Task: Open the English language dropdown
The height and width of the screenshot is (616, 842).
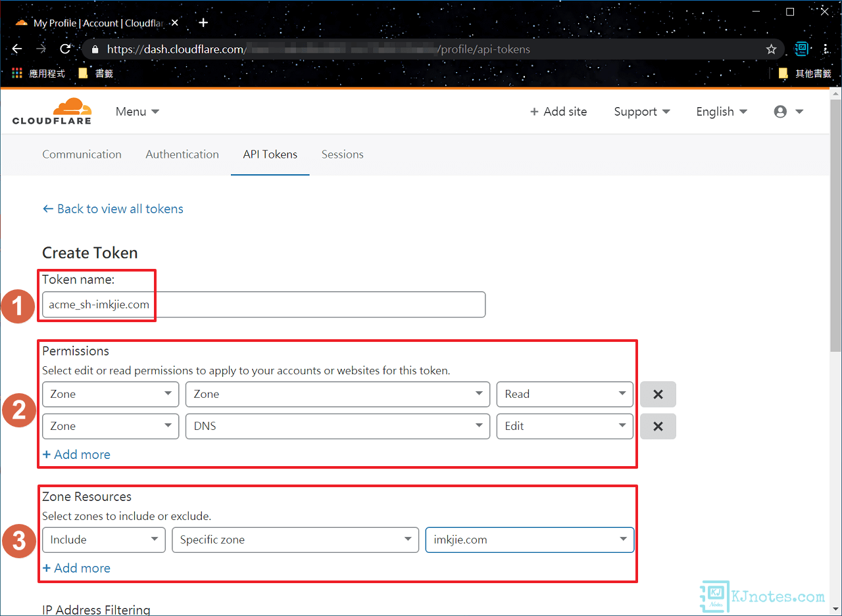Action: (x=722, y=112)
